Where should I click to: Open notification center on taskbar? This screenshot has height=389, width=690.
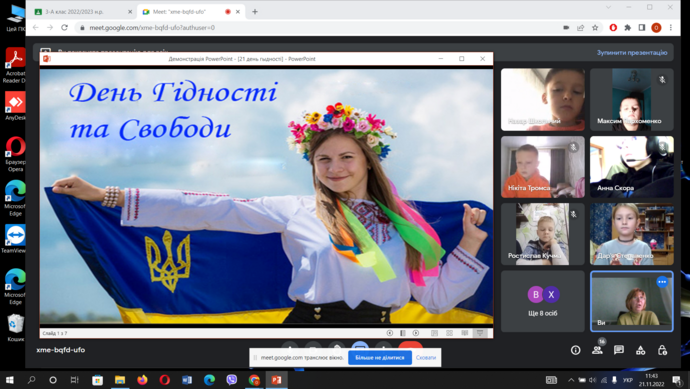click(x=678, y=380)
